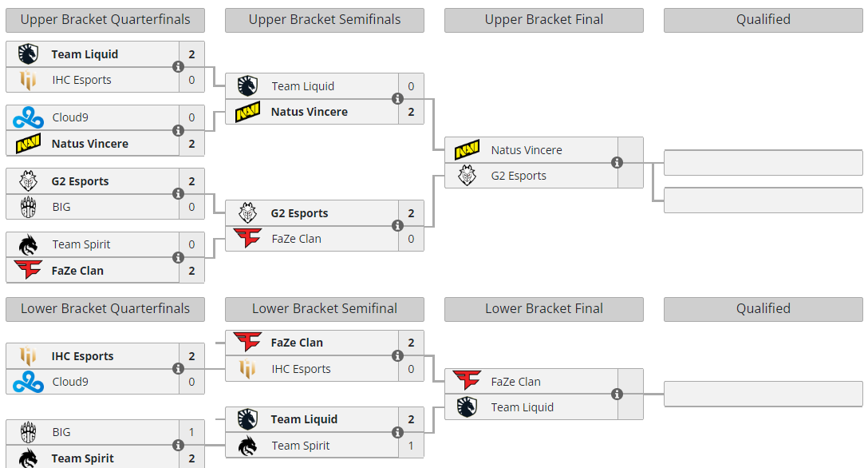Click G2 Esports logo in Upper Bracket Semifinals
Screen dimensions: 868x468
pos(247,213)
